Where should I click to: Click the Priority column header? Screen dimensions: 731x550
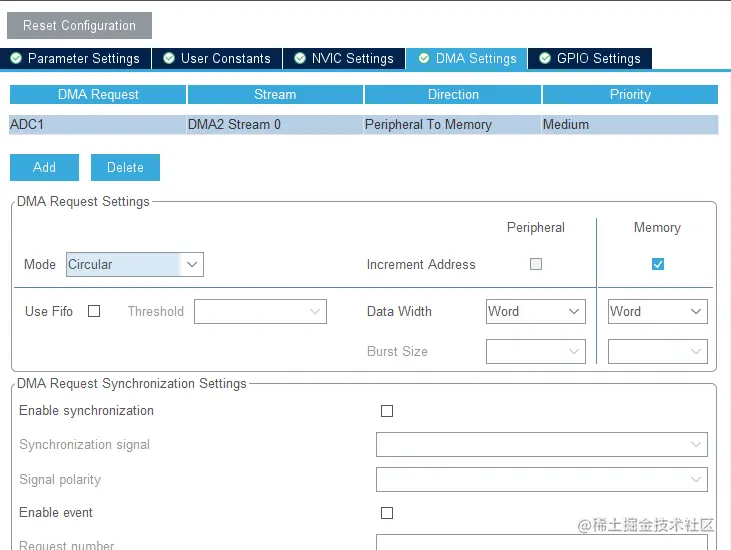[630, 95]
